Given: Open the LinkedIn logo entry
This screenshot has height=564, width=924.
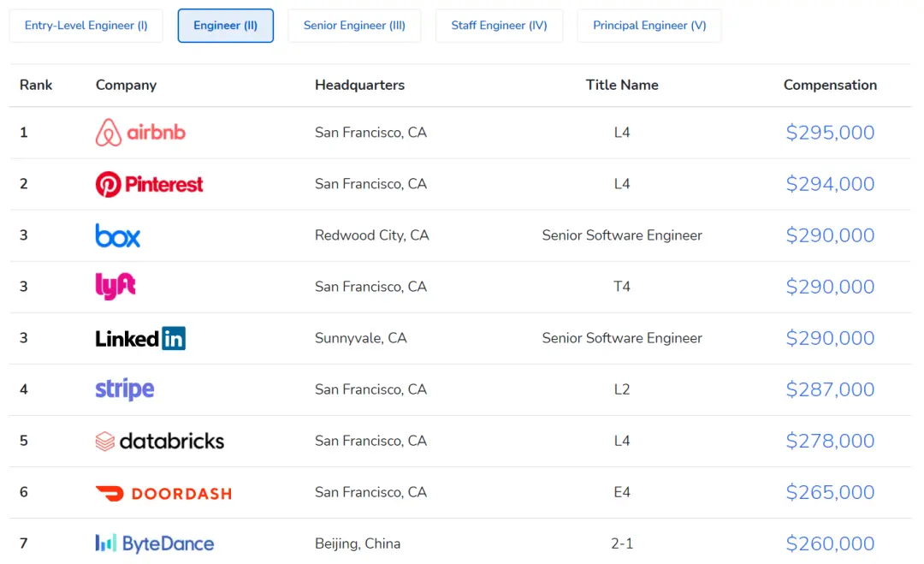Looking at the screenshot, I should point(140,338).
